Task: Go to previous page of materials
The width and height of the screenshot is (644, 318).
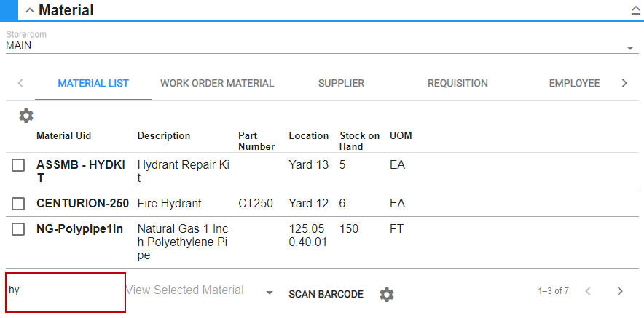Action: (x=588, y=292)
